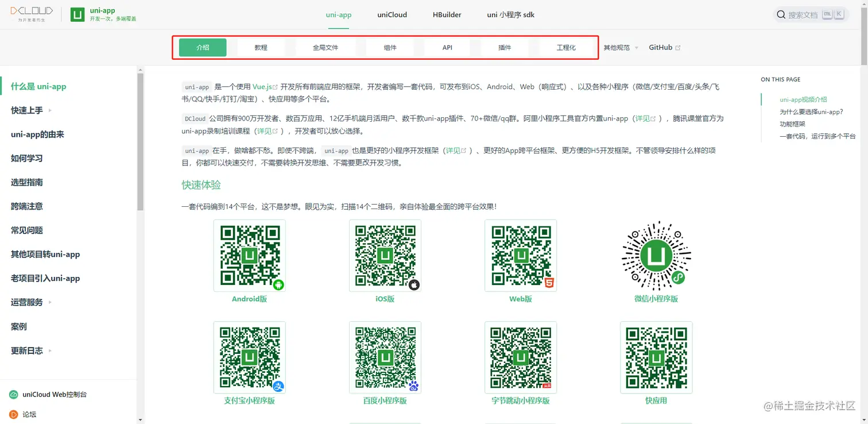Screen dimensions: 868x424
Task: Expand the 其他规范 dropdown
Action: pos(621,48)
